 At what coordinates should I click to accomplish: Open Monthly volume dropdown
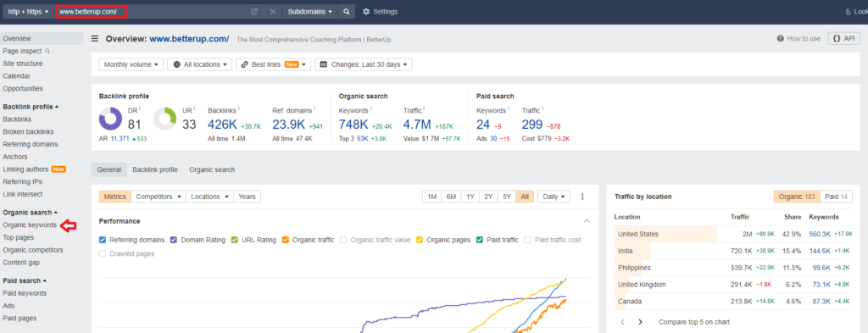[131, 64]
